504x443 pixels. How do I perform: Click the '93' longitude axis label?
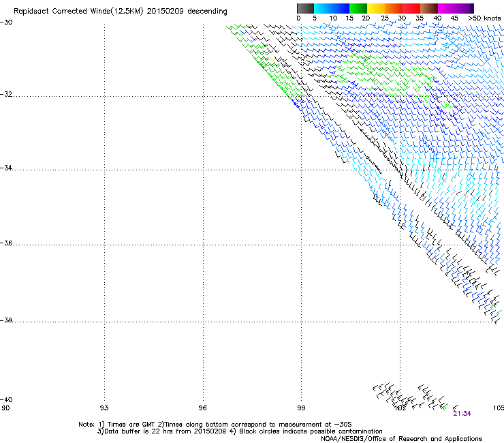point(104,408)
